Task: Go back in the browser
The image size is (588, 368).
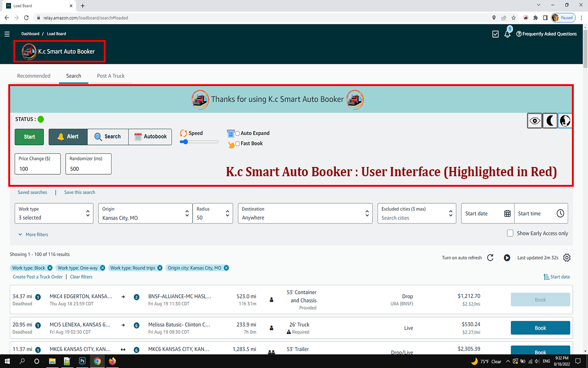Action: point(6,18)
